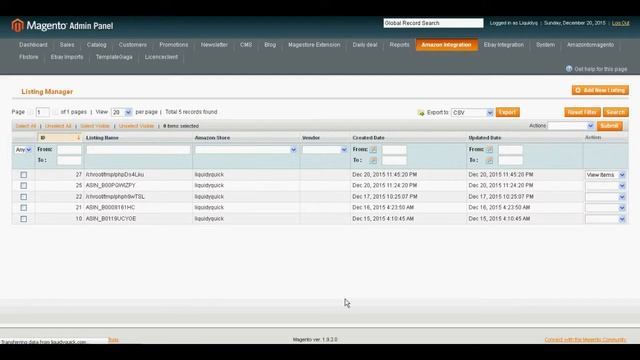Click the Listing Name filter field
This screenshot has width=640, height=360.
[x=138, y=150]
